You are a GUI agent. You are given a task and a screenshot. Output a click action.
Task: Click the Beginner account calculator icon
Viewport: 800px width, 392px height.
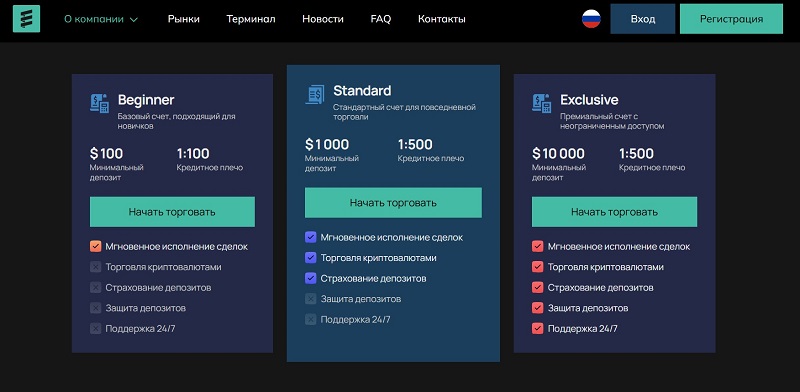tap(99, 103)
